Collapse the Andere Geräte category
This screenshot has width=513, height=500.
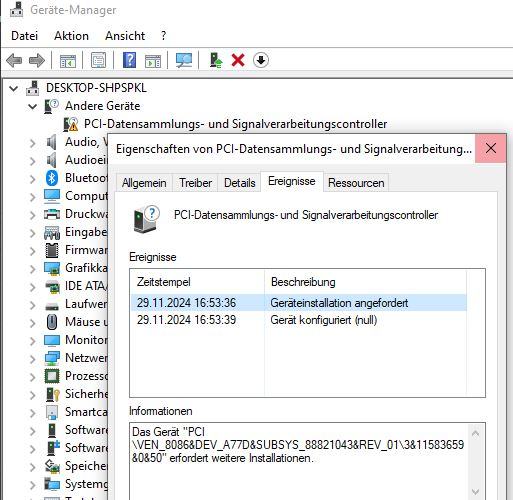point(32,106)
